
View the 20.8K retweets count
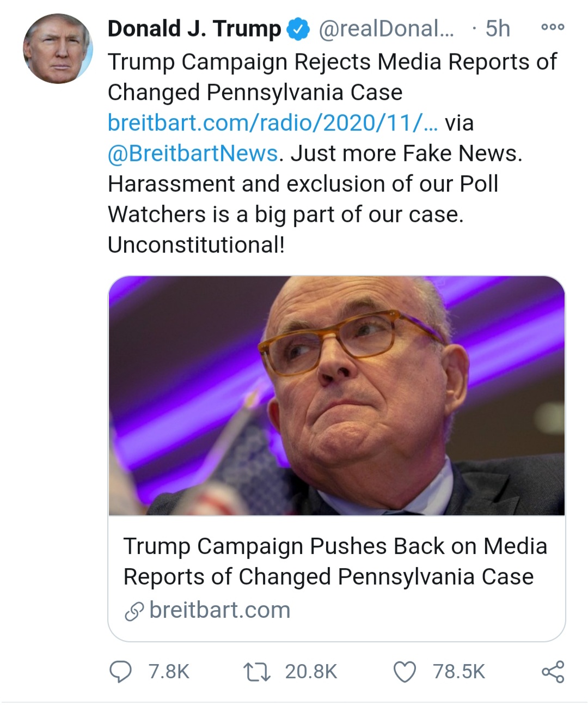point(311,672)
